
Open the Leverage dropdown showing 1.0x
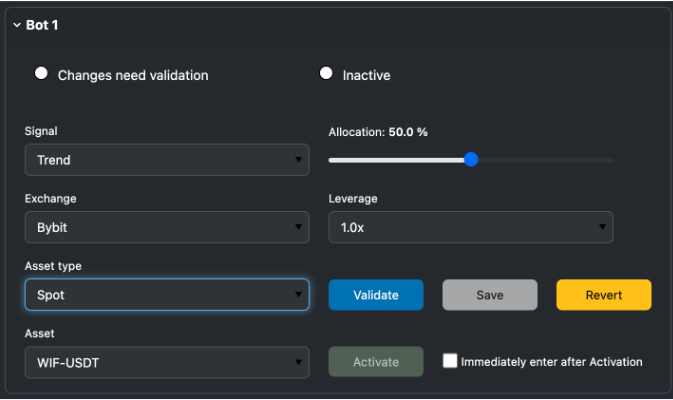[471, 227]
